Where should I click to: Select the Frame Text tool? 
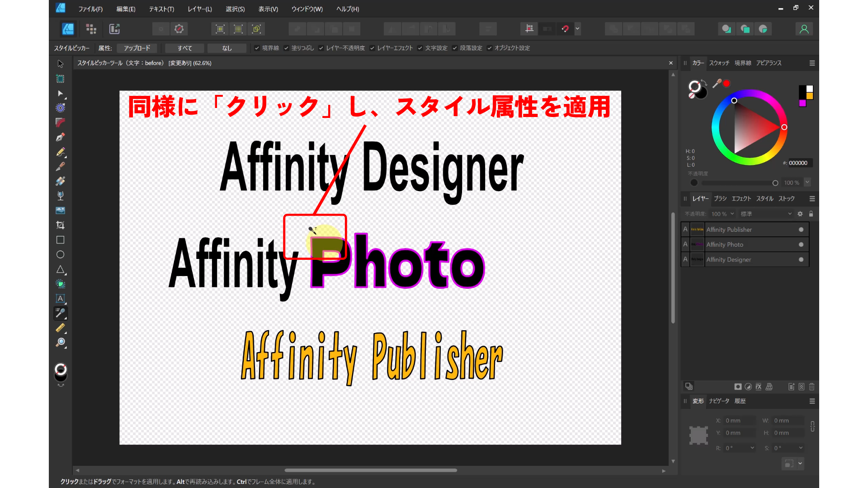tap(60, 299)
